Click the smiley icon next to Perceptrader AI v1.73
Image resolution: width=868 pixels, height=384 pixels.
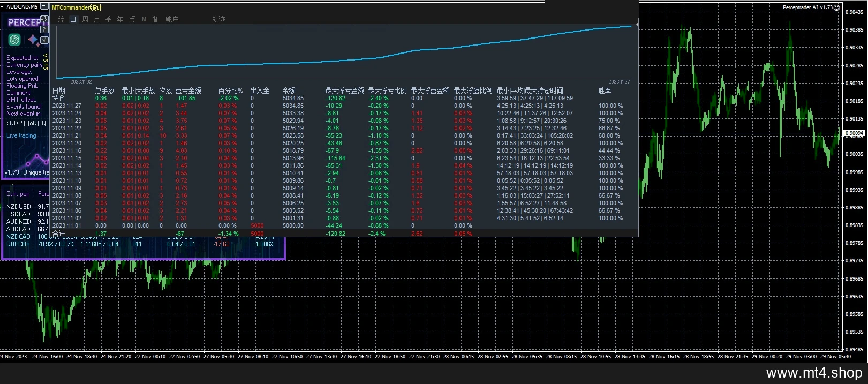[x=837, y=7]
